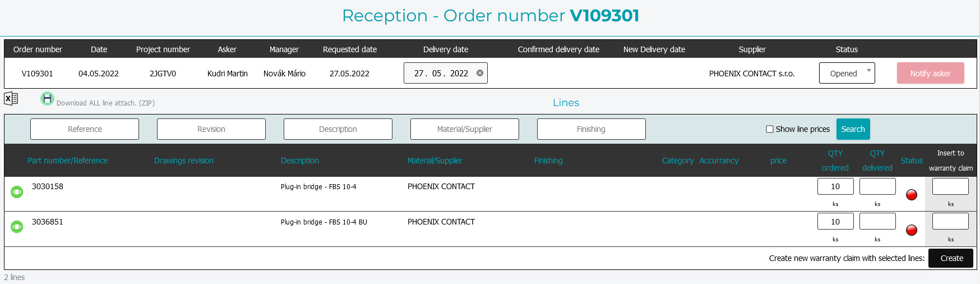
Task: Enable Show line prices checkbox
Action: pos(770,129)
